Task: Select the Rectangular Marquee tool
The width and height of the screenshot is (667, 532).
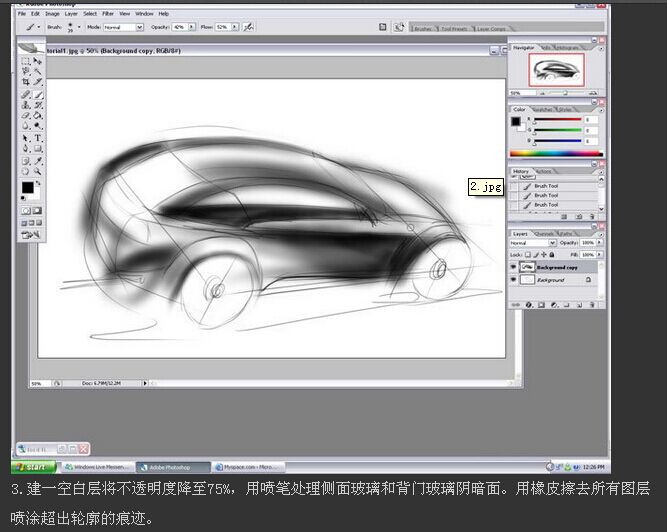Action: 26,61
